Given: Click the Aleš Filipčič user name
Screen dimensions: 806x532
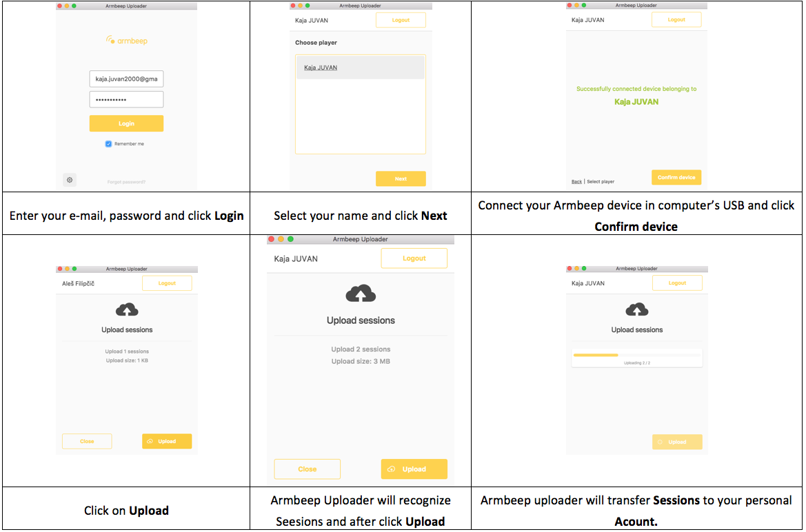Looking at the screenshot, I should [78, 283].
